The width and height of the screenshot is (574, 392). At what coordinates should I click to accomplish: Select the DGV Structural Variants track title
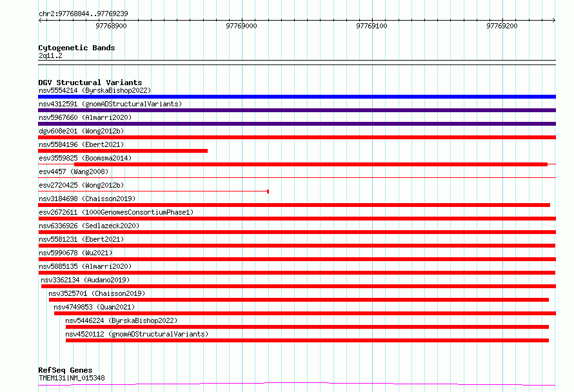(x=90, y=83)
